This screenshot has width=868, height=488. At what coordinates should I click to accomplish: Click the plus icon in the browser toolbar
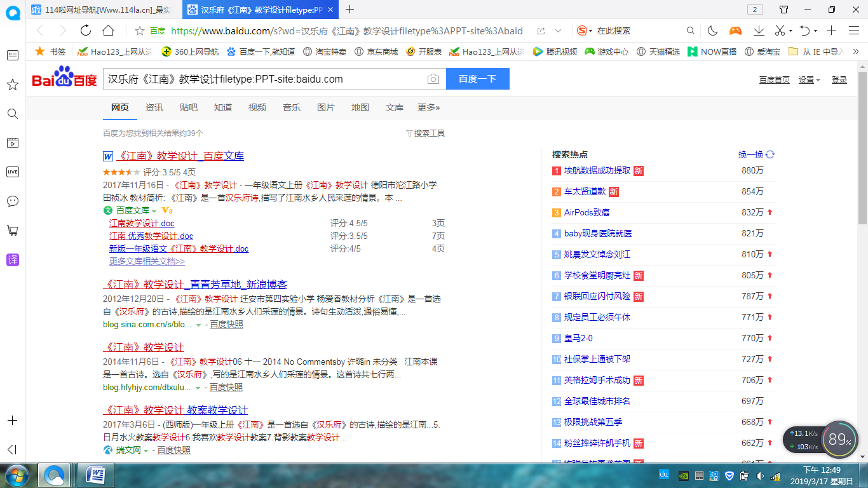[832, 30]
